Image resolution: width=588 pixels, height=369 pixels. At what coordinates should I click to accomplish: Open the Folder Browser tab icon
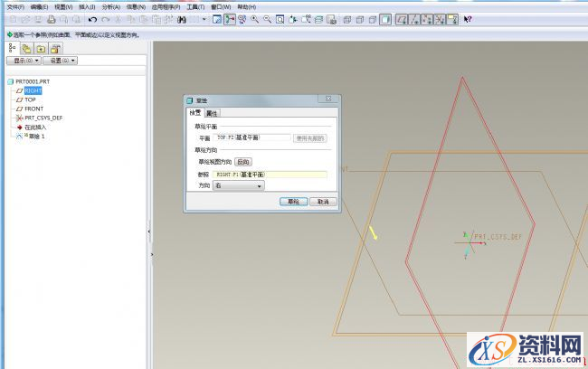pos(26,48)
